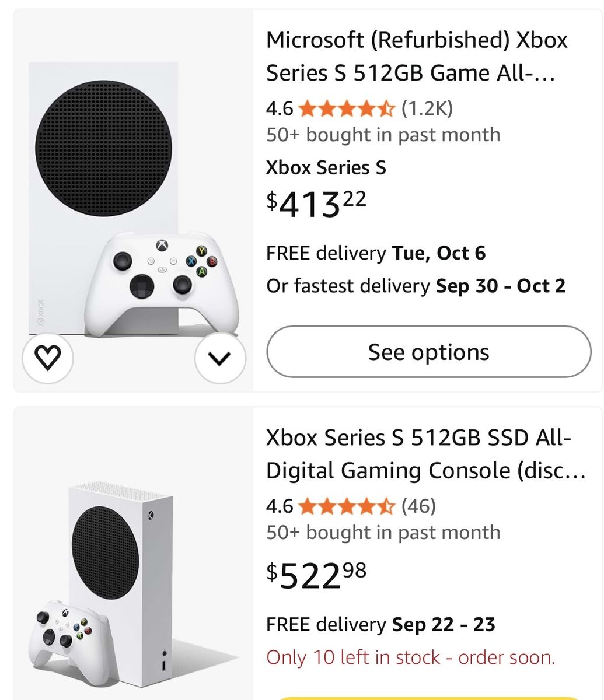The image size is (604, 700).
Task: Click the FREE delivery Sep 22 - 23 text
Action: tap(380, 624)
